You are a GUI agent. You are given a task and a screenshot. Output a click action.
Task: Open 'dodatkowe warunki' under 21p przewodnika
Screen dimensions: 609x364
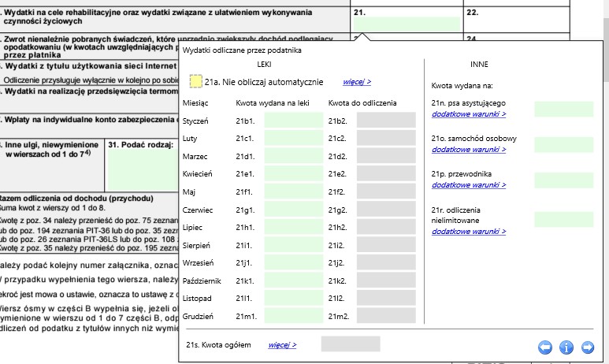[x=469, y=185]
